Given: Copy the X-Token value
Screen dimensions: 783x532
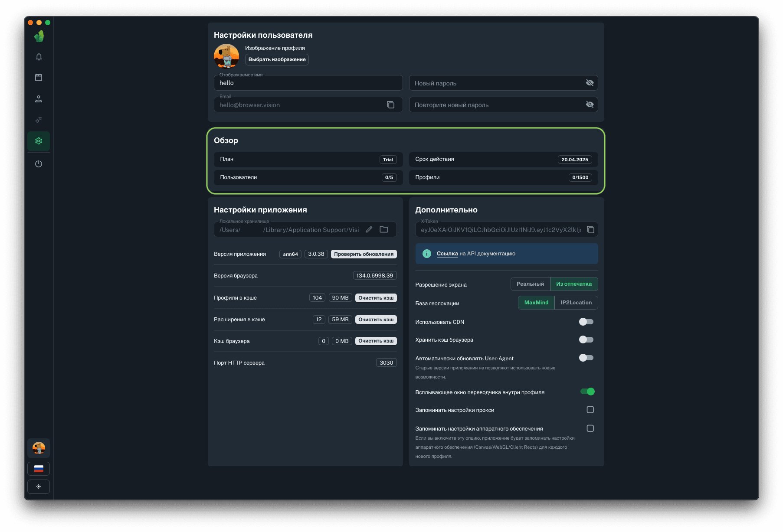Looking at the screenshot, I should pos(590,230).
